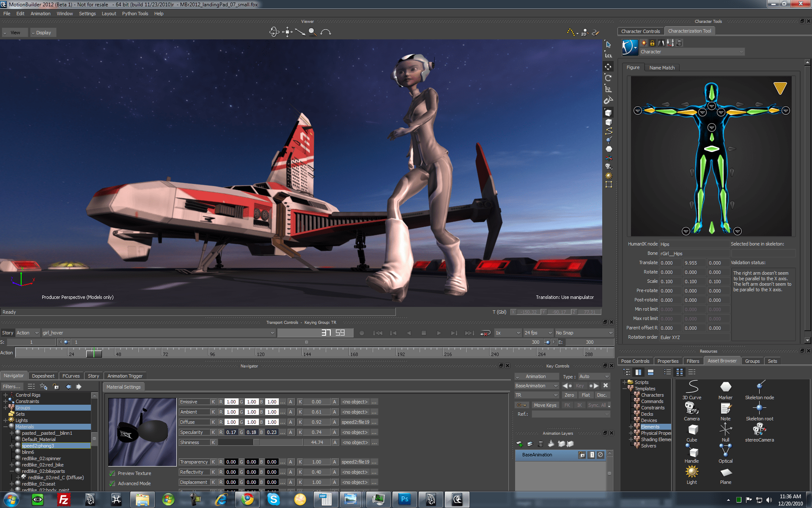Click the play button in transport controls
This screenshot has height=508, width=812.
[439, 333]
